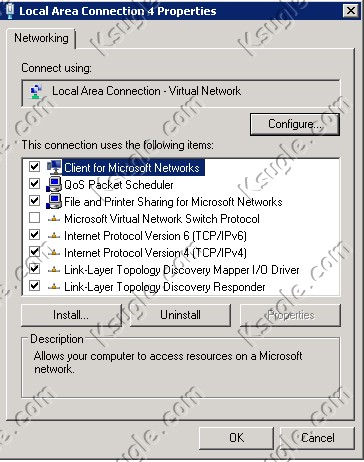The height and width of the screenshot is (462, 364).
Task: Confirm the dialog with OK
Action: click(236, 438)
